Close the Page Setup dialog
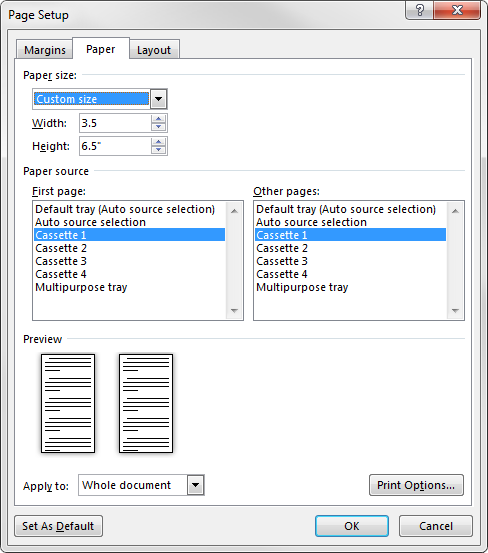The image size is (488, 553). (x=457, y=10)
